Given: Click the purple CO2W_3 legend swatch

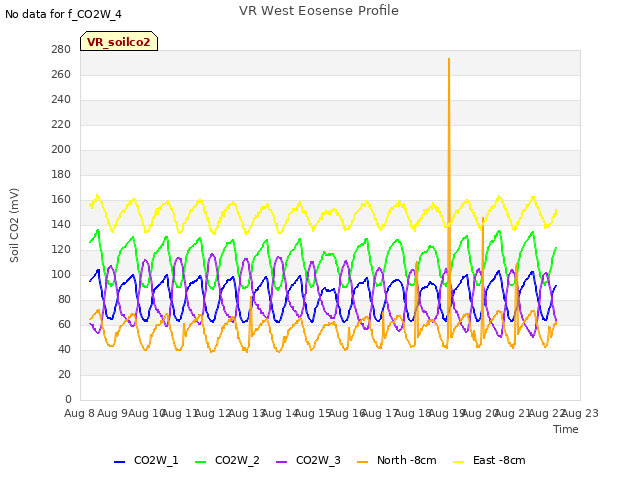Looking at the screenshot, I should 282,462.
